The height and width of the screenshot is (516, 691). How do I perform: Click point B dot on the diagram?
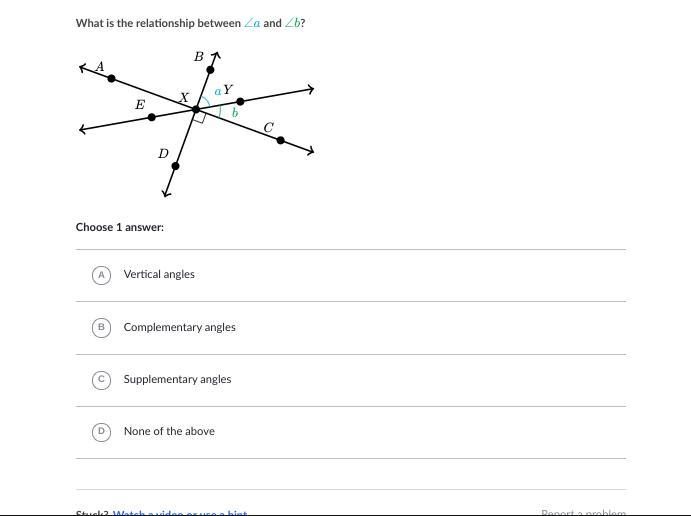coord(210,70)
